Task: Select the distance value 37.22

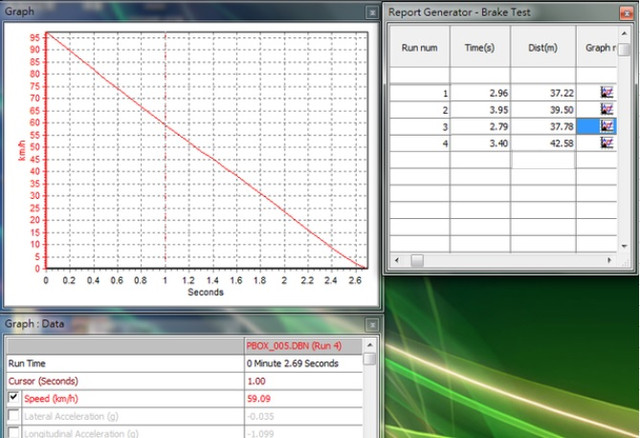Action: tap(543, 93)
